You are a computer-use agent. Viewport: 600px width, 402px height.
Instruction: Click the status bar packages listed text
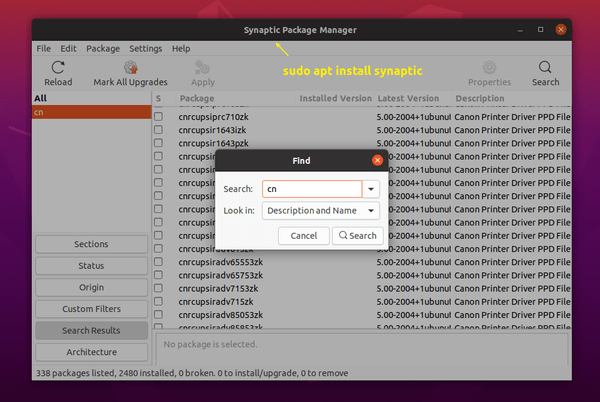(x=192, y=373)
